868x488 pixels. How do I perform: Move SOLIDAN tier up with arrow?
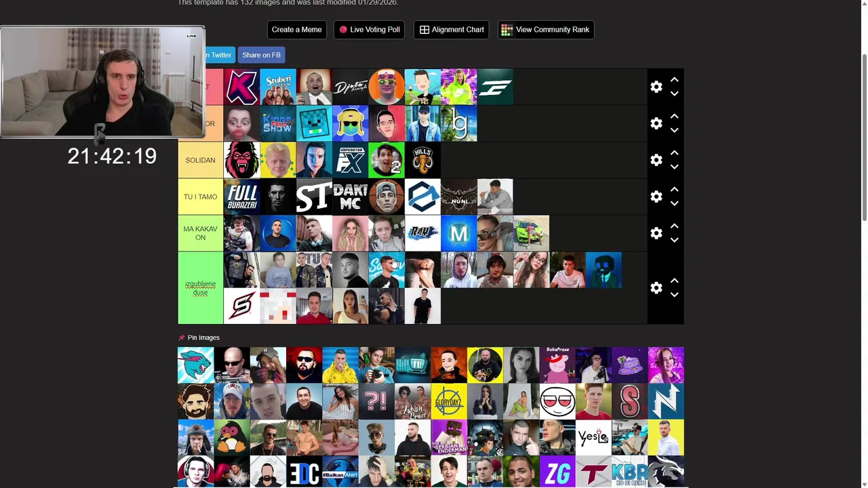coord(674,153)
